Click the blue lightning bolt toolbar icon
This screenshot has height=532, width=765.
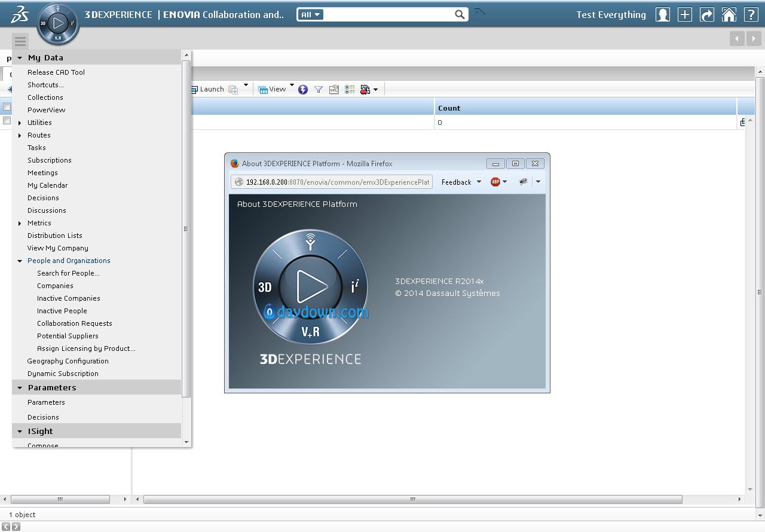[x=303, y=90]
